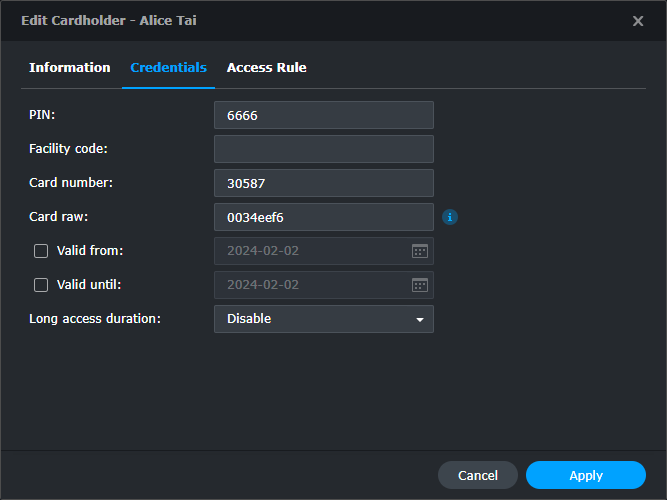Screen dimensions: 667x500
Task: Click the Valid until: label text
Action: click(x=89, y=285)
